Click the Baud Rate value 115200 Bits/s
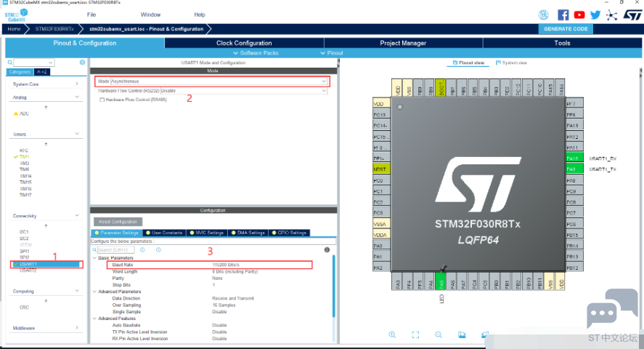 point(226,265)
